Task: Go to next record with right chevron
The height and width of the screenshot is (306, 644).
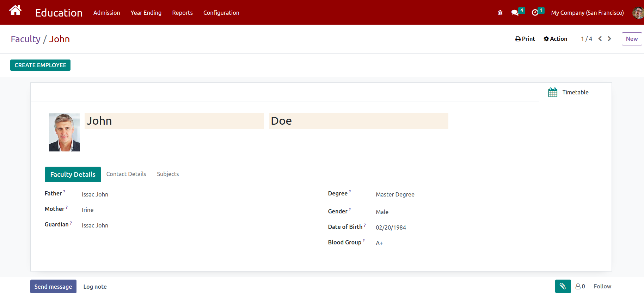Action: coord(609,39)
